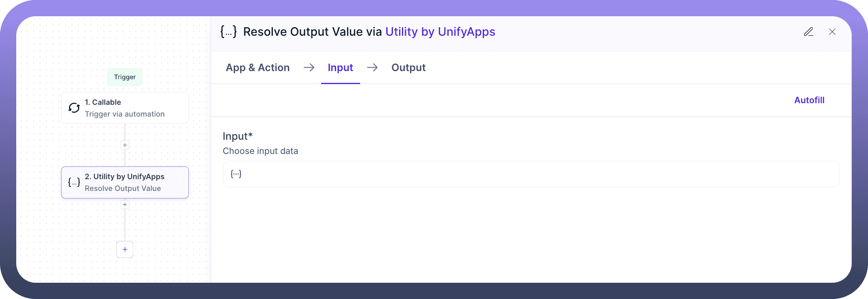Click the green Trigger label
The height and width of the screenshot is (299, 868).
click(125, 77)
